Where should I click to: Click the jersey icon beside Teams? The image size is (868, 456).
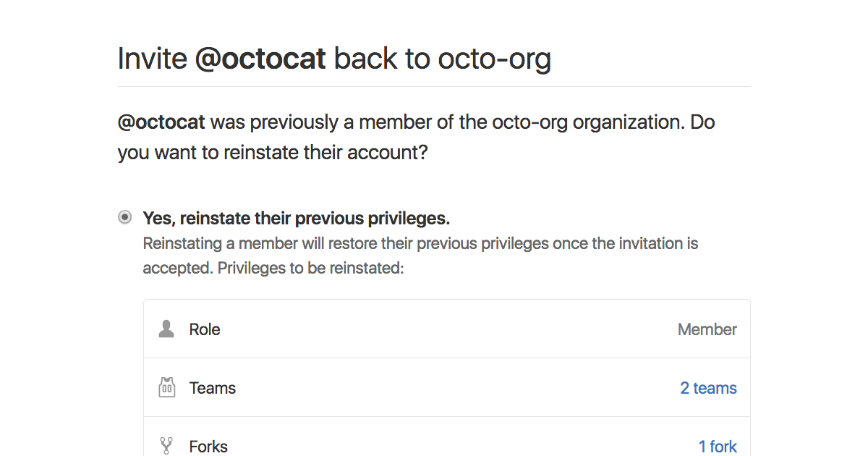pyautogui.click(x=166, y=387)
